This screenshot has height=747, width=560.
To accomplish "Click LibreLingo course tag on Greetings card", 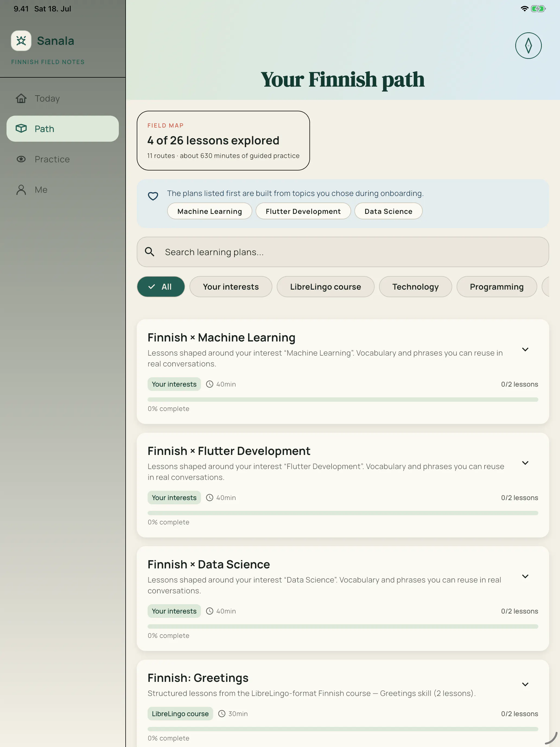I will pyautogui.click(x=180, y=714).
